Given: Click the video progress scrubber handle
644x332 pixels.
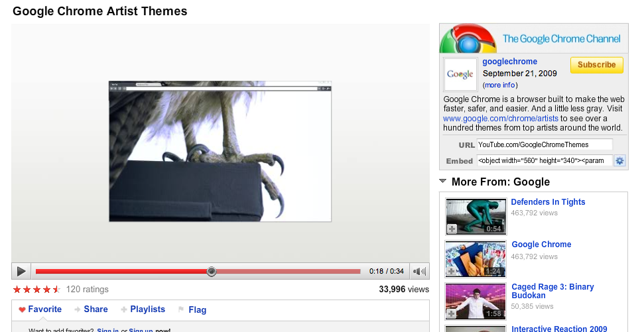Looking at the screenshot, I should tap(212, 271).
